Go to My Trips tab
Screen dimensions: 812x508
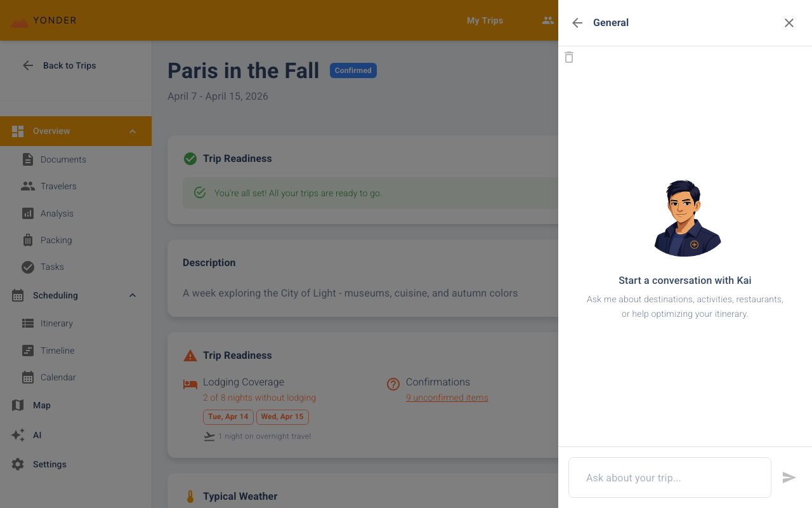(485, 20)
